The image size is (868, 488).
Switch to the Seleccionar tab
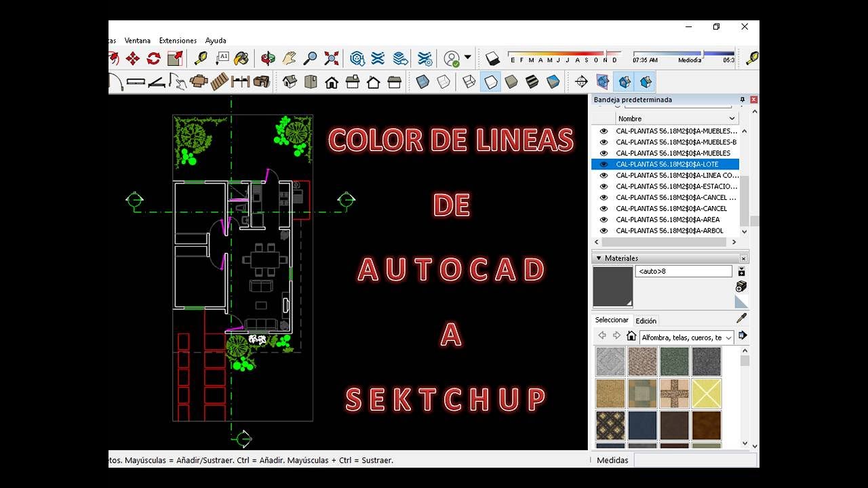612,320
